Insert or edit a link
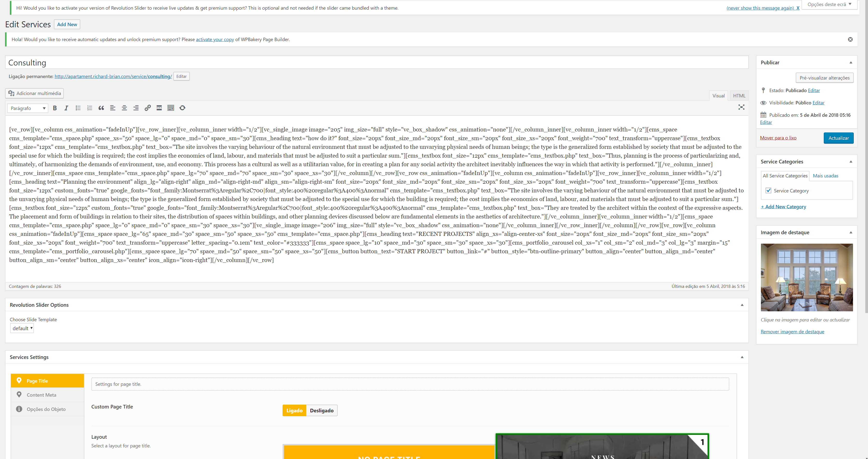868x459 pixels. [148, 108]
